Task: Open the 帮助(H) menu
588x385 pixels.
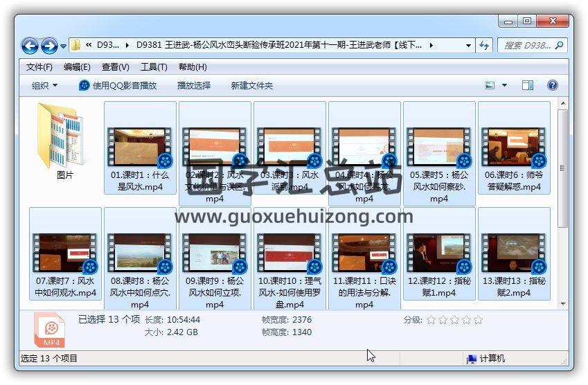Action: pyautogui.click(x=193, y=67)
